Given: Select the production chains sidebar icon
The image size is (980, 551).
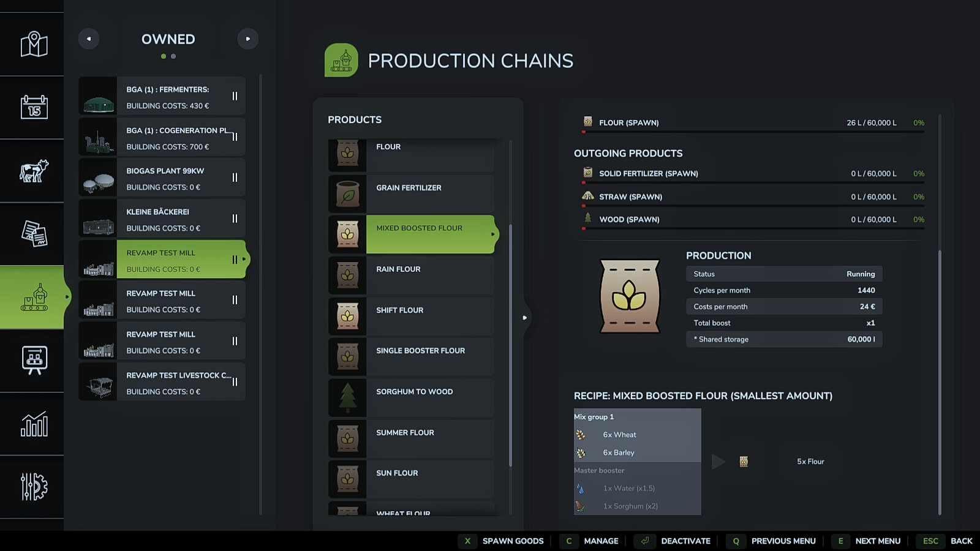Looking at the screenshot, I should (34, 297).
